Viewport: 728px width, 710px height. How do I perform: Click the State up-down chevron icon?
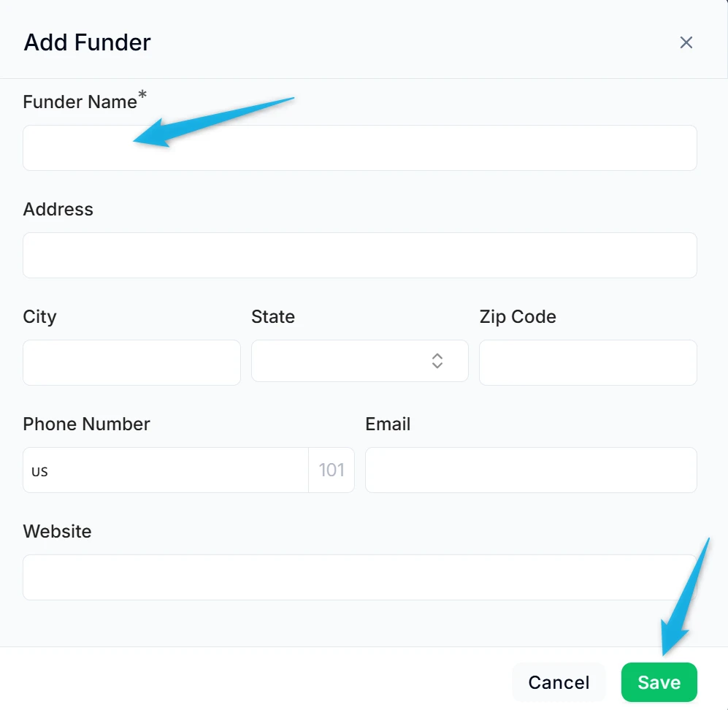pyautogui.click(x=437, y=361)
